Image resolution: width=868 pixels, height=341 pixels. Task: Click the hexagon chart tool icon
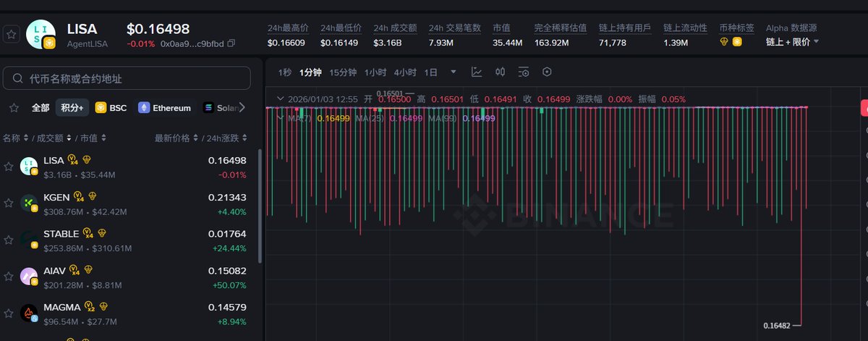[x=547, y=72]
